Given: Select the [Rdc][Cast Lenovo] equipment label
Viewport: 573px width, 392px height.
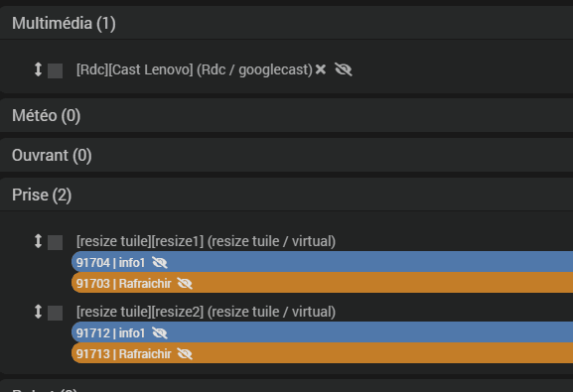Looking at the screenshot, I should pos(195,69).
